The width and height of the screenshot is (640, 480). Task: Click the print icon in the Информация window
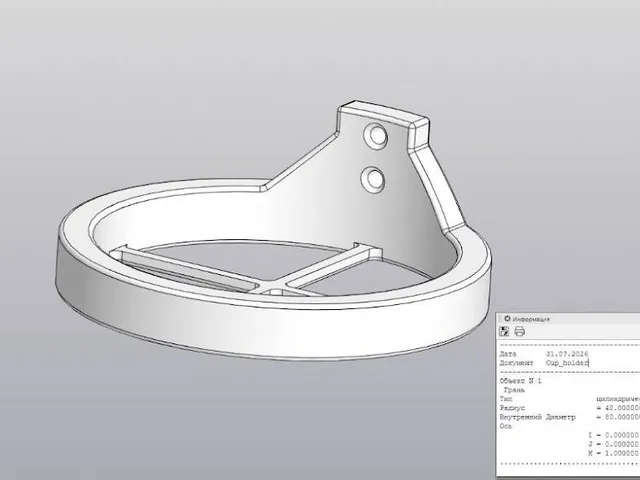pos(520,331)
